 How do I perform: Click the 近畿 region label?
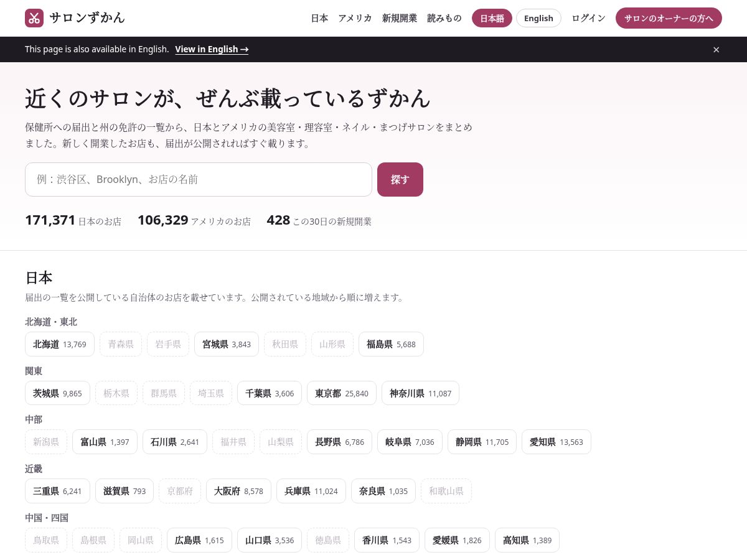(x=34, y=469)
